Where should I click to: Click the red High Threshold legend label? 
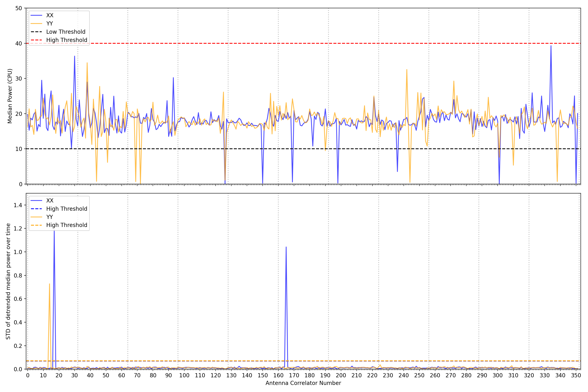[x=66, y=40]
